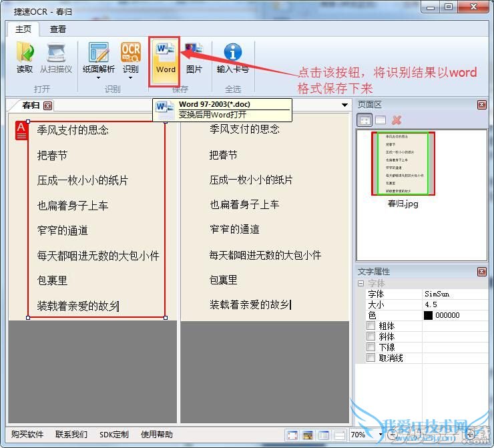
Task: Click the red X delete page icon
Action: point(397,120)
